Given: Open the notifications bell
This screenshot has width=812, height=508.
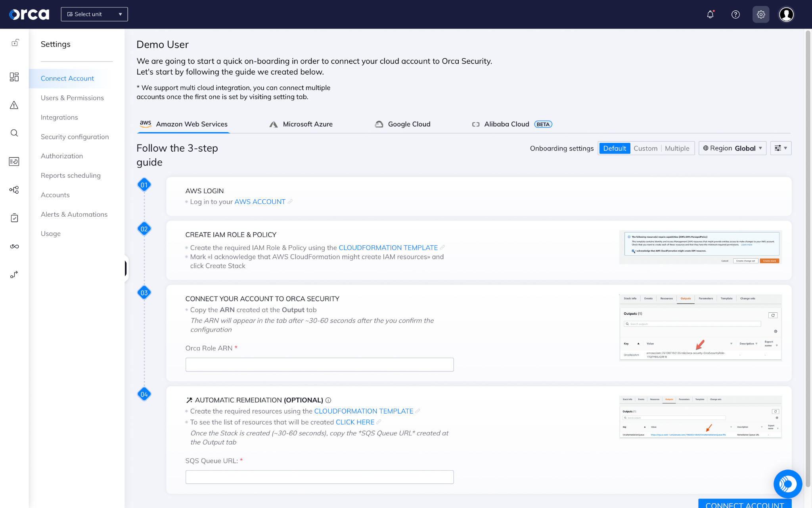Looking at the screenshot, I should coord(710,14).
